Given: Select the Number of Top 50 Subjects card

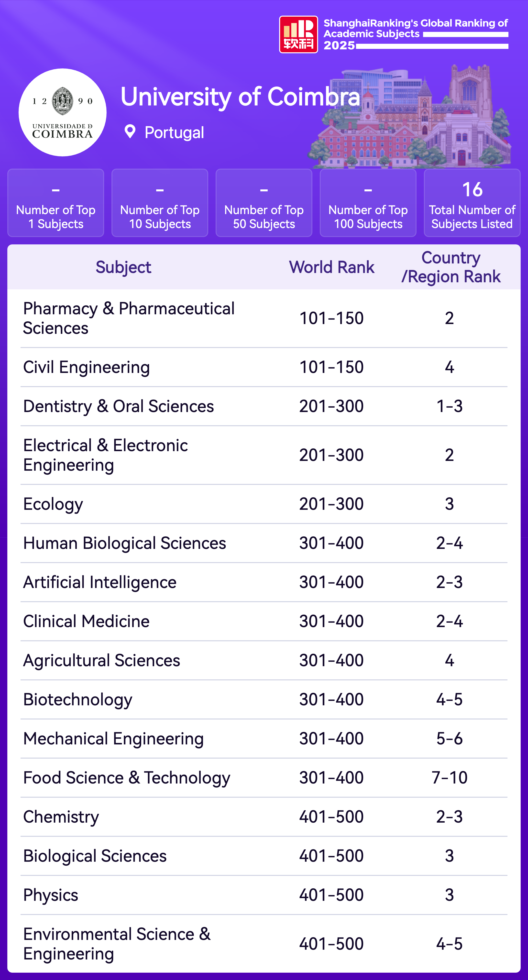Looking at the screenshot, I should click(x=264, y=203).
